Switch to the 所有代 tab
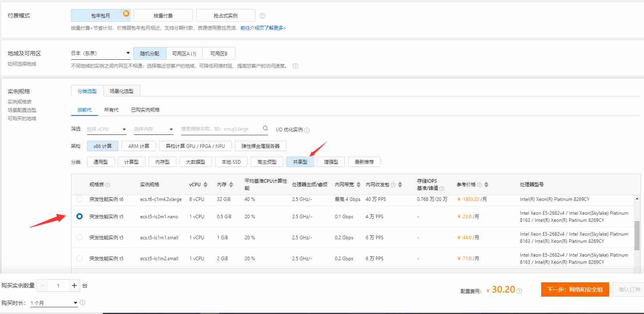 [x=111, y=110]
